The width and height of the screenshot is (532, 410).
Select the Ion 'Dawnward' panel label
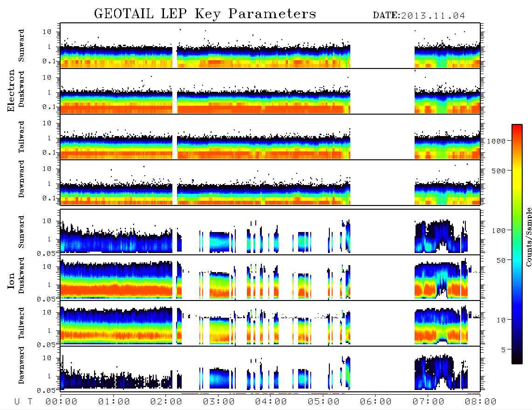tap(21, 365)
